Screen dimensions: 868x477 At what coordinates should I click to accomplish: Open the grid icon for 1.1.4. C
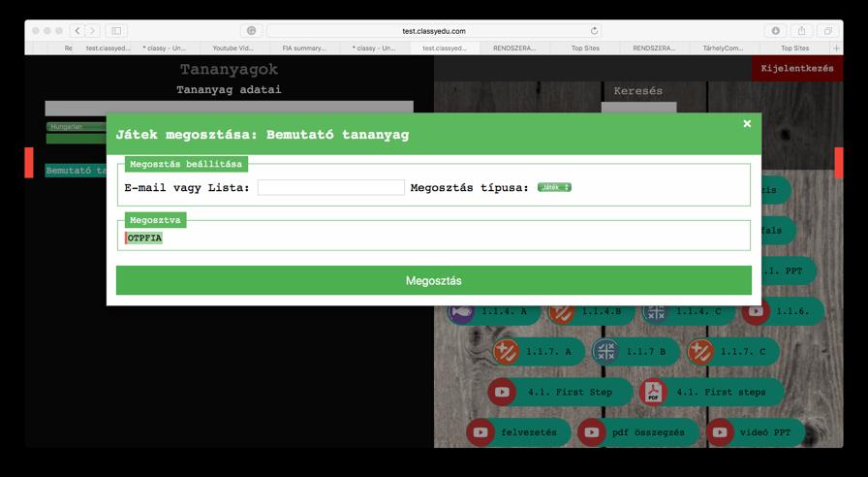click(656, 312)
